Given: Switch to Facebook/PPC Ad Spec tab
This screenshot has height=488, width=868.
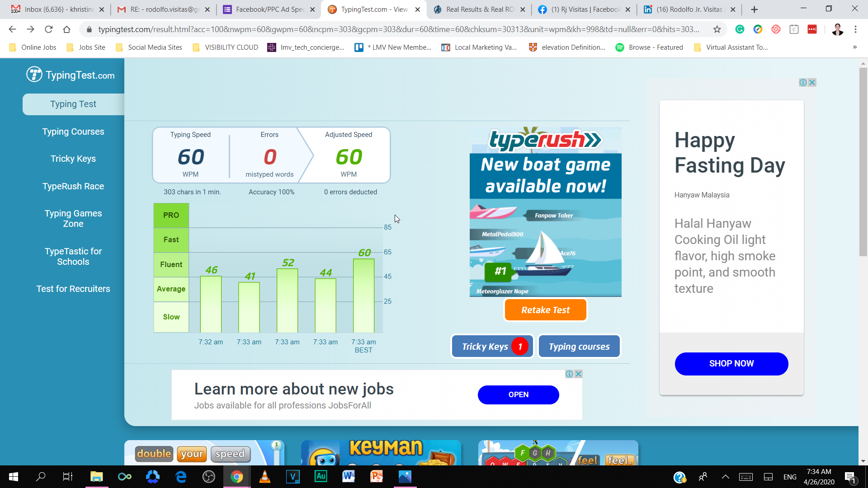Looking at the screenshot, I should (269, 9).
